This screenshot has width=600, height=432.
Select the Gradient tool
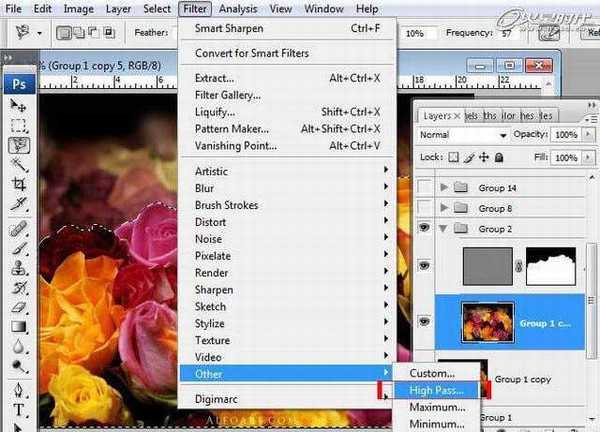18,326
